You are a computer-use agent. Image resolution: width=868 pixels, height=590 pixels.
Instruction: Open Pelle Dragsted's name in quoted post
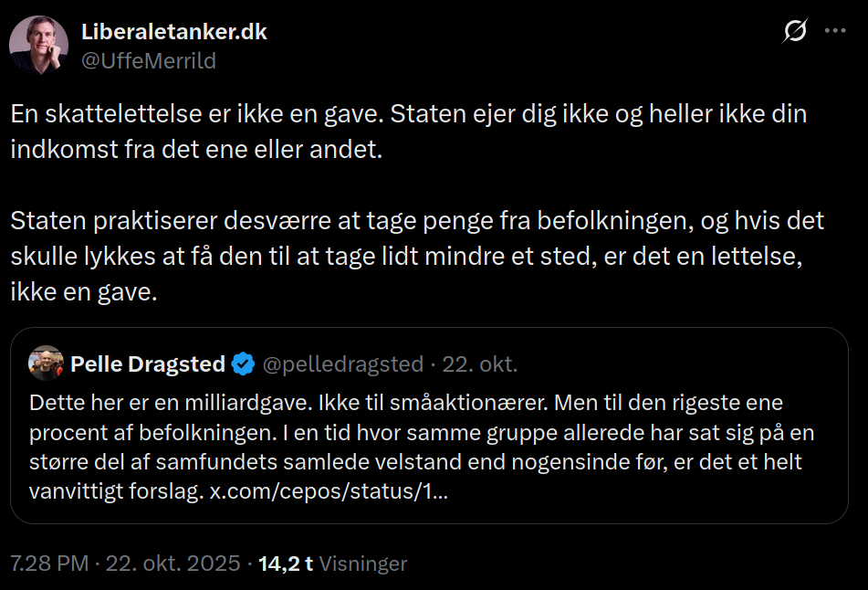(148, 364)
